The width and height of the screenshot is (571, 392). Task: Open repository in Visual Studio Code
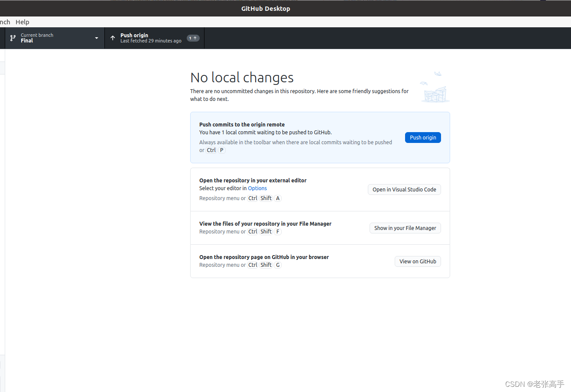coord(404,190)
